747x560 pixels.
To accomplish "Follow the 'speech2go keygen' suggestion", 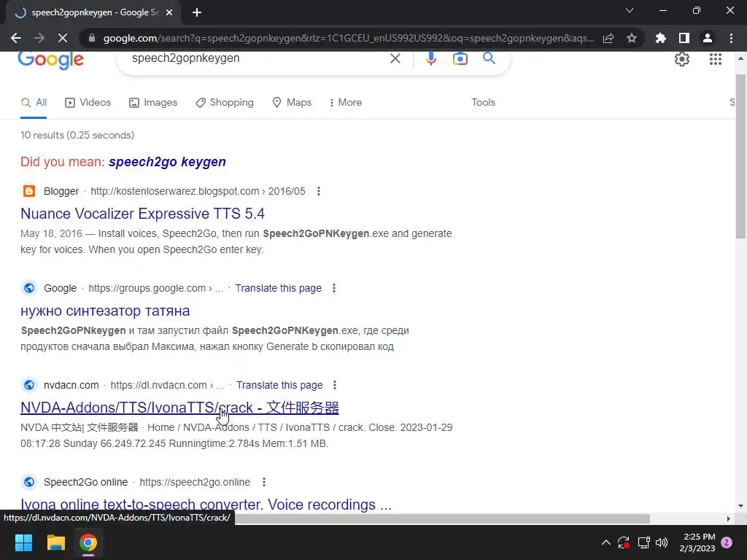I will pyautogui.click(x=167, y=162).
